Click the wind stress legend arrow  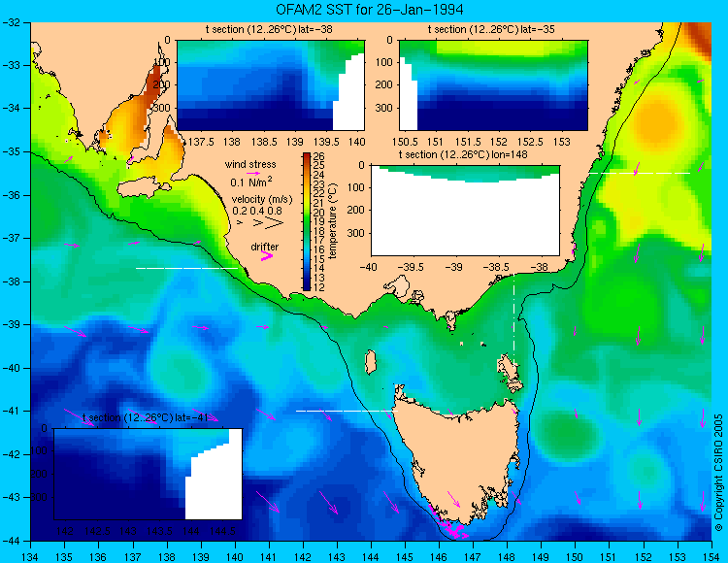253,173
